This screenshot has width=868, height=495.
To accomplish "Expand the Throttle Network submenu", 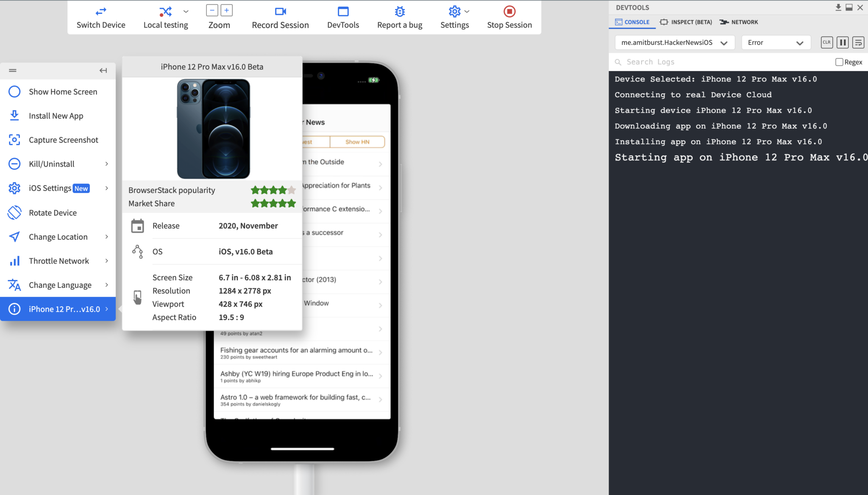I will (x=58, y=260).
